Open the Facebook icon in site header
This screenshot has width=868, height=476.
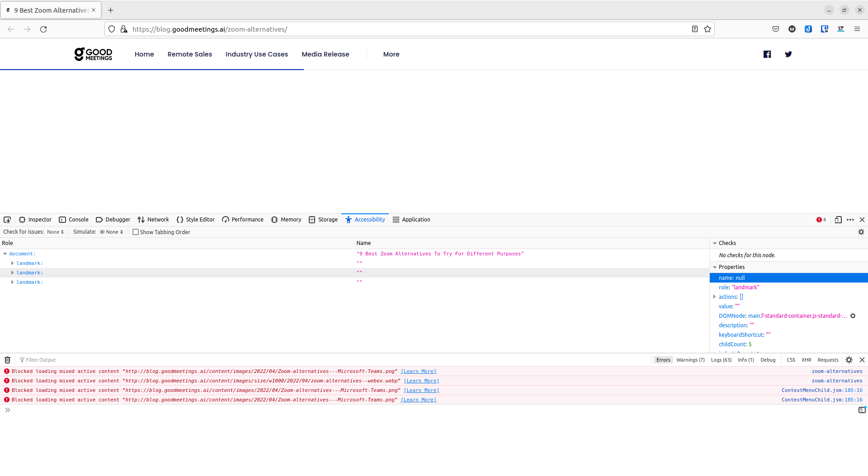coord(767,54)
